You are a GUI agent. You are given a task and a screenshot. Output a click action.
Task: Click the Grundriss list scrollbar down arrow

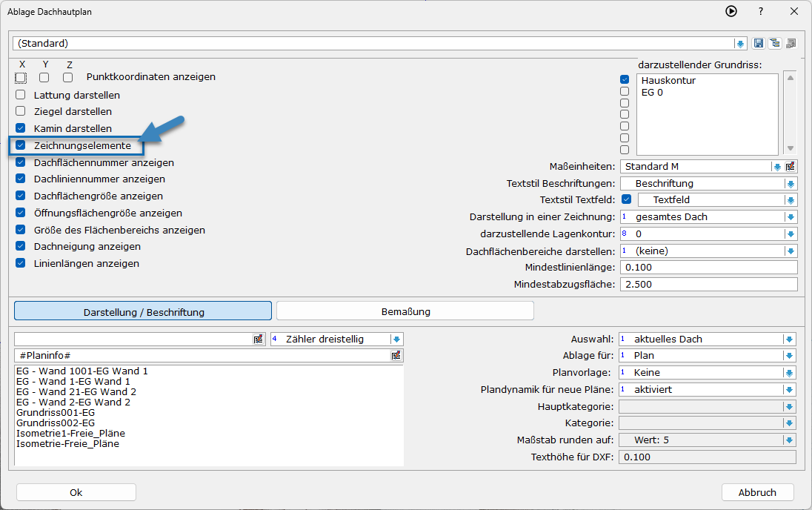click(x=791, y=148)
